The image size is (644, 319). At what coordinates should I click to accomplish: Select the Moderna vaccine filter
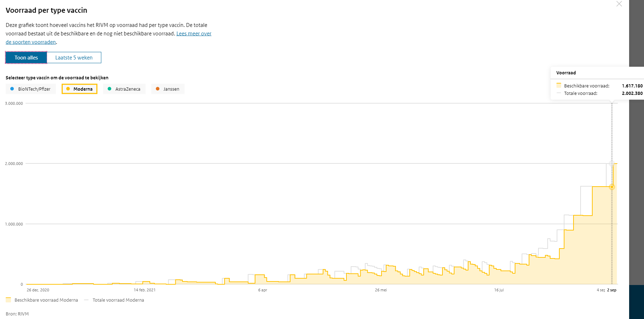point(80,89)
